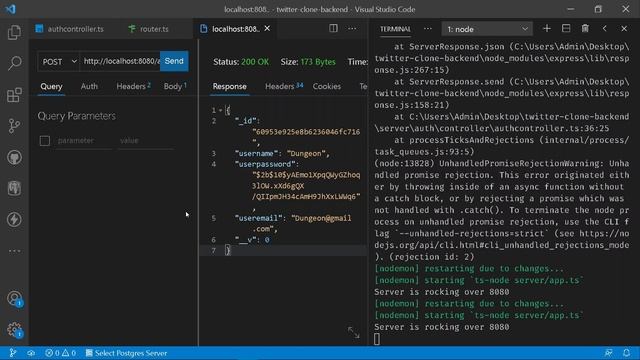Close the terminal panel
This screenshot has height=360, width=640.
point(624,29)
